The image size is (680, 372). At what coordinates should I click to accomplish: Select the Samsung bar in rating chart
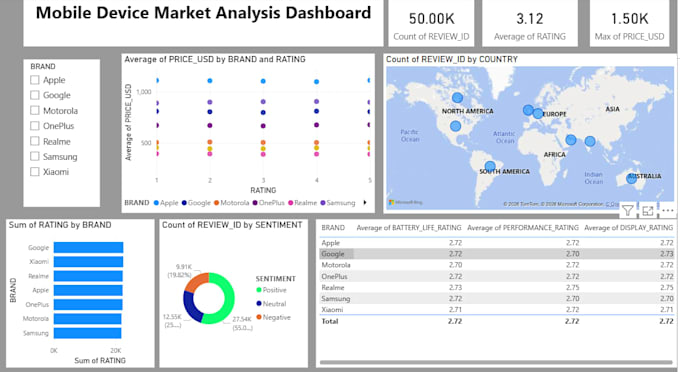[88, 333]
